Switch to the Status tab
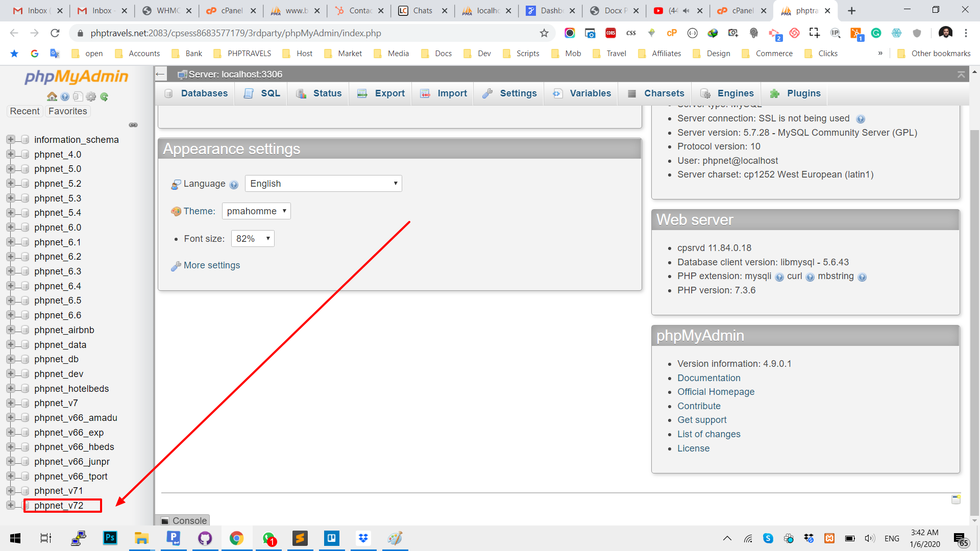 tap(319, 93)
